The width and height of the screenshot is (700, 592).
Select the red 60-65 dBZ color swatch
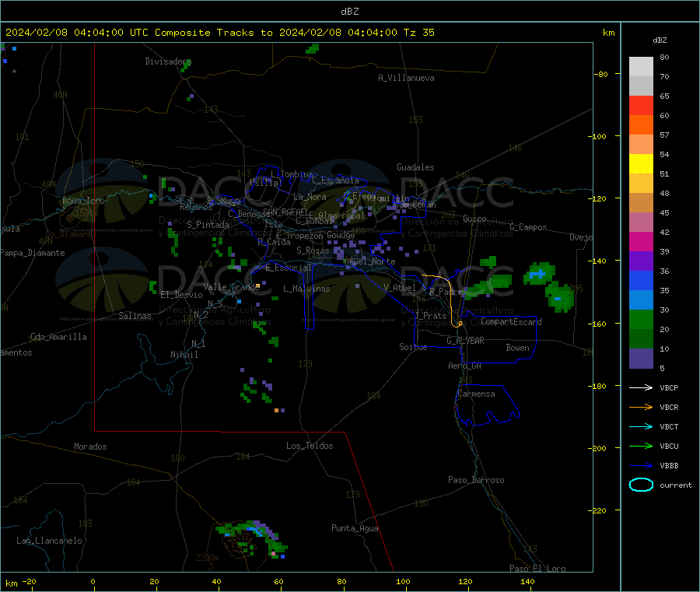pyautogui.click(x=641, y=105)
